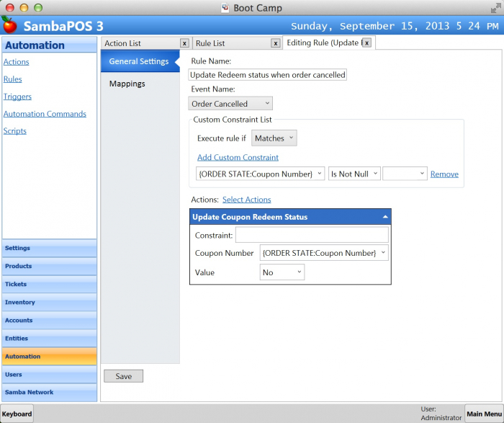Open the Event Name dropdown
Image resolution: width=504 pixels, height=423 pixels.
point(231,104)
